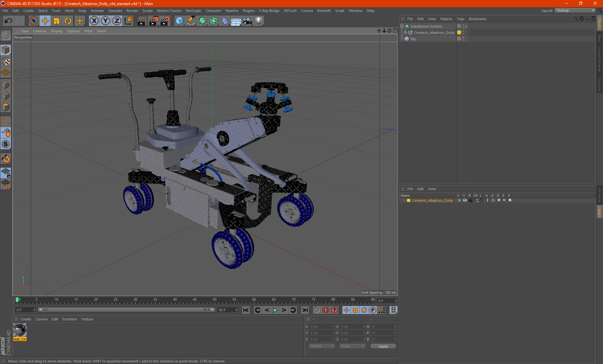
Task: Open the viewport Cameras menu
Action: [40, 31]
